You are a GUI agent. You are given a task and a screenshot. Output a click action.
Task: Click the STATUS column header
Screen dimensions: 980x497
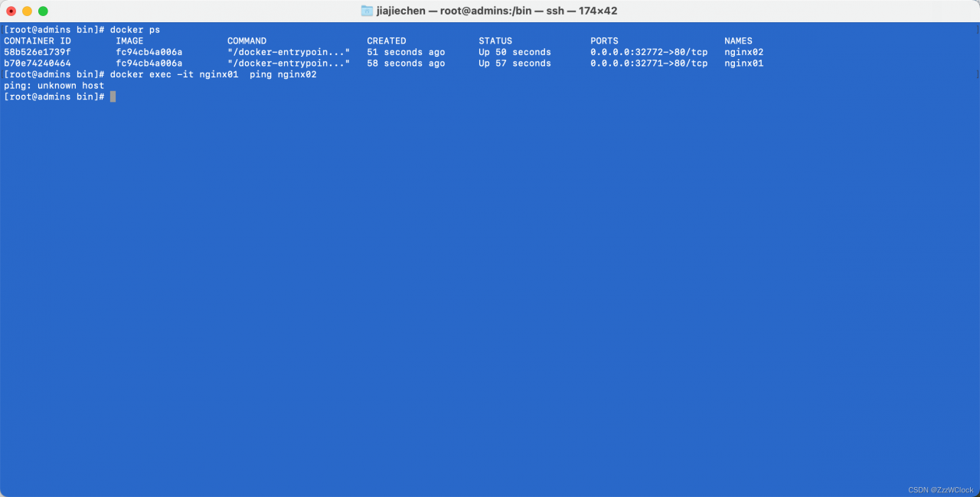[x=495, y=41]
